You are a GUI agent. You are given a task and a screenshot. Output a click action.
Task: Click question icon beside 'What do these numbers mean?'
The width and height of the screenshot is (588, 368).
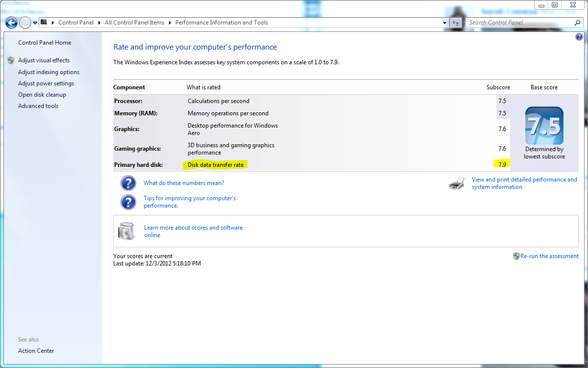pos(128,183)
